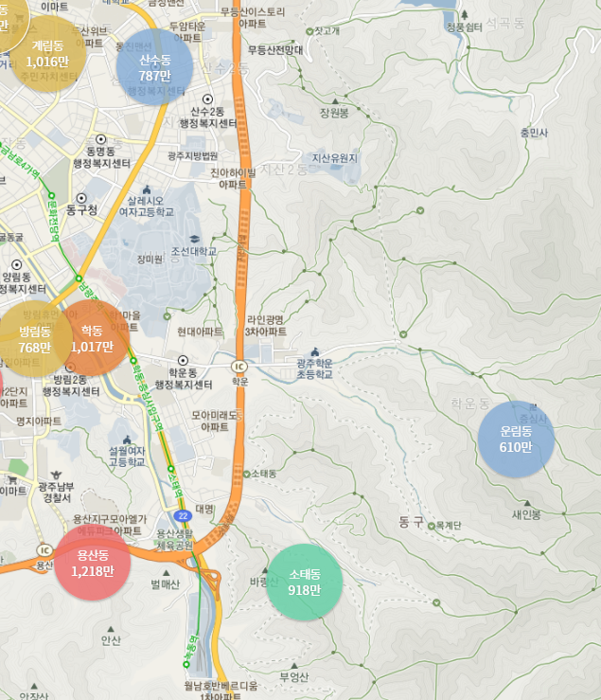Click the 소태동 trail marker icon
Viewport: 601px width, 700px height.
pyautogui.click(x=246, y=475)
